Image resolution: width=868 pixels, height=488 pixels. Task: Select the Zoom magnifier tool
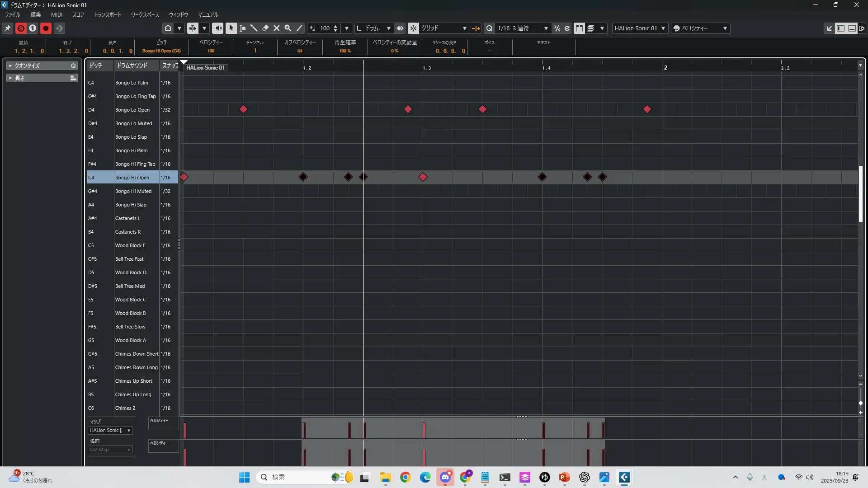pyautogui.click(x=288, y=28)
